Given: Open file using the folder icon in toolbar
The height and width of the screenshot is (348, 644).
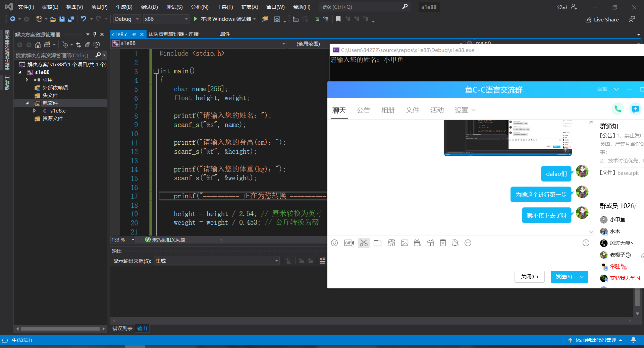Looking at the screenshot, I should click(x=53, y=19).
